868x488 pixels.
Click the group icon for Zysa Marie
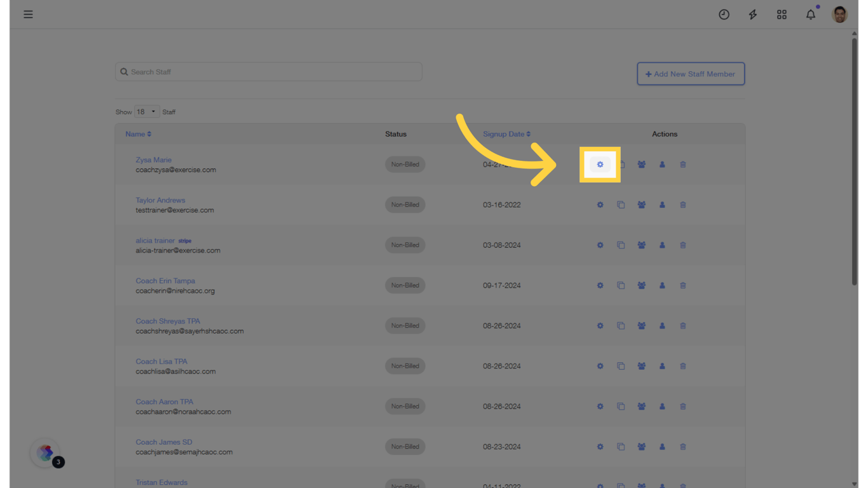(642, 165)
